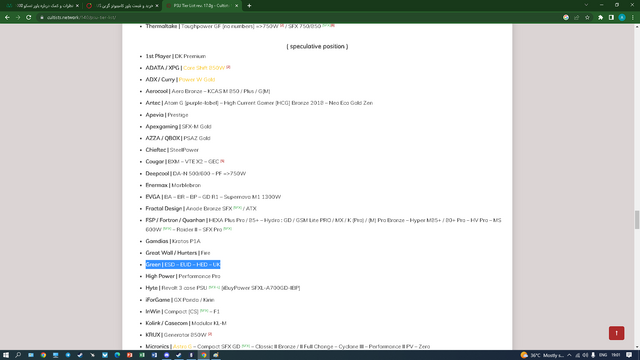
Task: Open the Power W Gold link
Action: pos(197,80)
